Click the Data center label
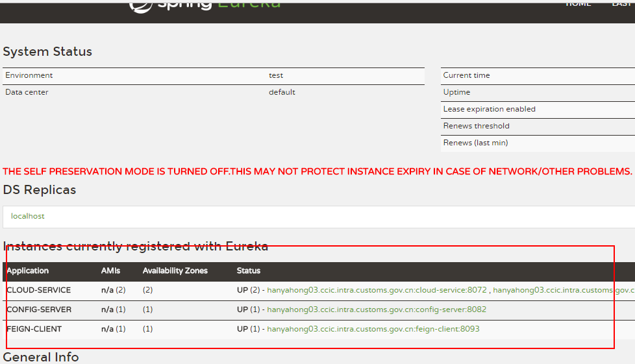The height and width of the screenshot is (364, 635). [27, 92]
